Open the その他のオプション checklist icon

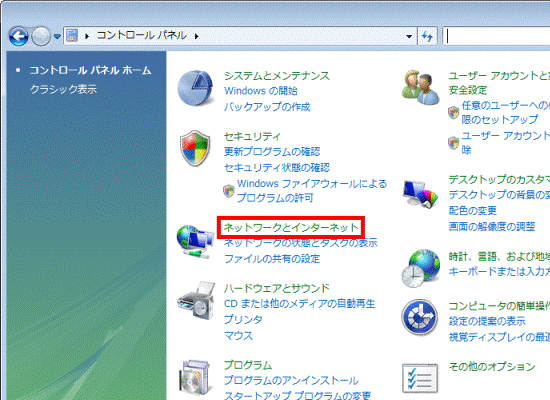coord(420,378)
